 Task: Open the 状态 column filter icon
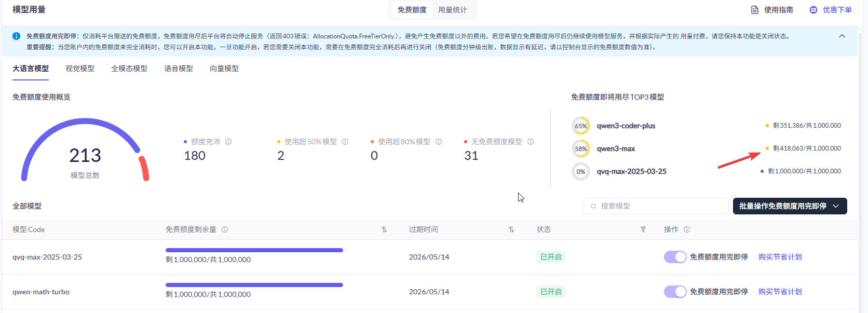tap(643, 229)
